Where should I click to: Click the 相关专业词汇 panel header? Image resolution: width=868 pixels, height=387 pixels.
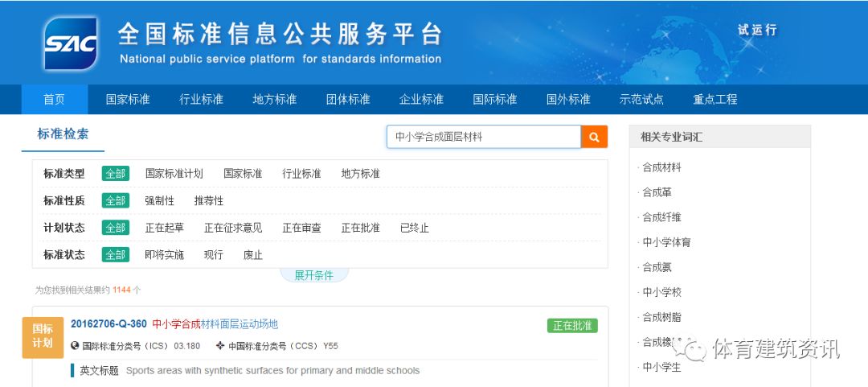click(x=719, y=137)
